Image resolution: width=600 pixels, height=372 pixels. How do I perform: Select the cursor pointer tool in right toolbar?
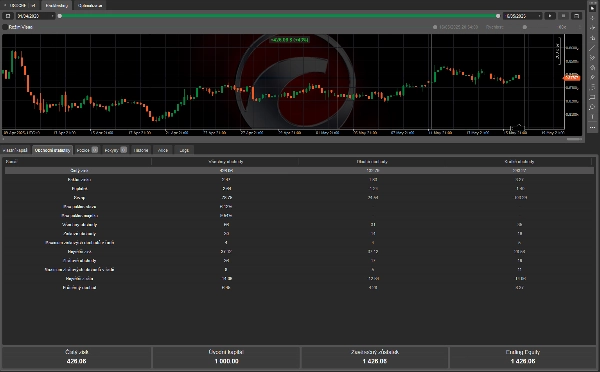[x=592, y=8]
